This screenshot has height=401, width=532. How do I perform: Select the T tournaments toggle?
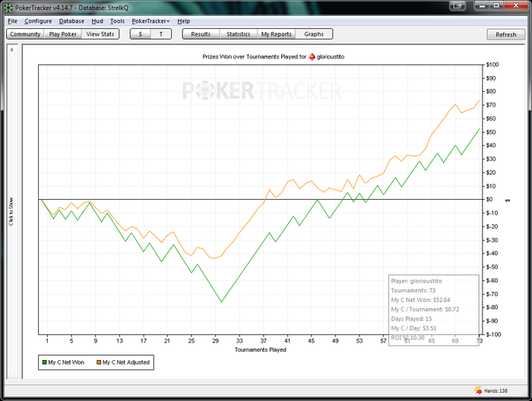point(161,34)
